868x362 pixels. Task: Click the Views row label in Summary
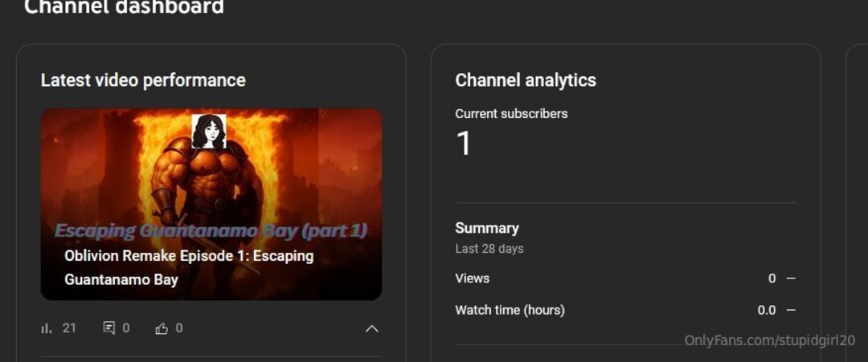point(473,279)
